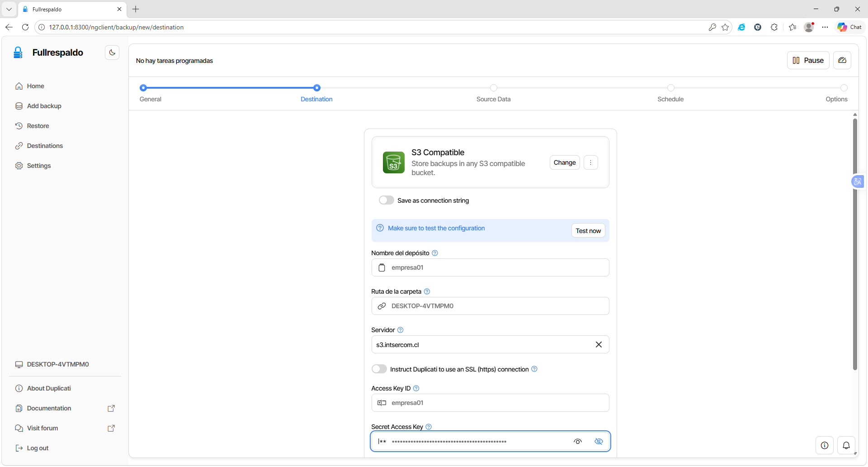The height and width of the screenshot is (467, 868).
Task: Focus the Nombre del depósito field
Action: click(x=490, y=267)
